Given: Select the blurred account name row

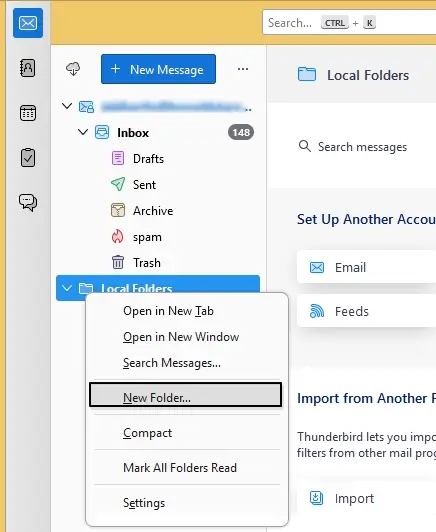Looking at the screenshot, I should pos(158,107).
